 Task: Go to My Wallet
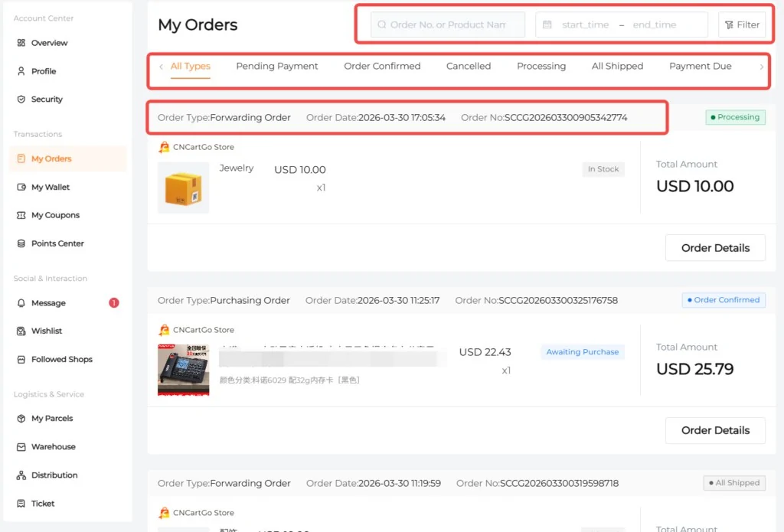coord(51,187)
